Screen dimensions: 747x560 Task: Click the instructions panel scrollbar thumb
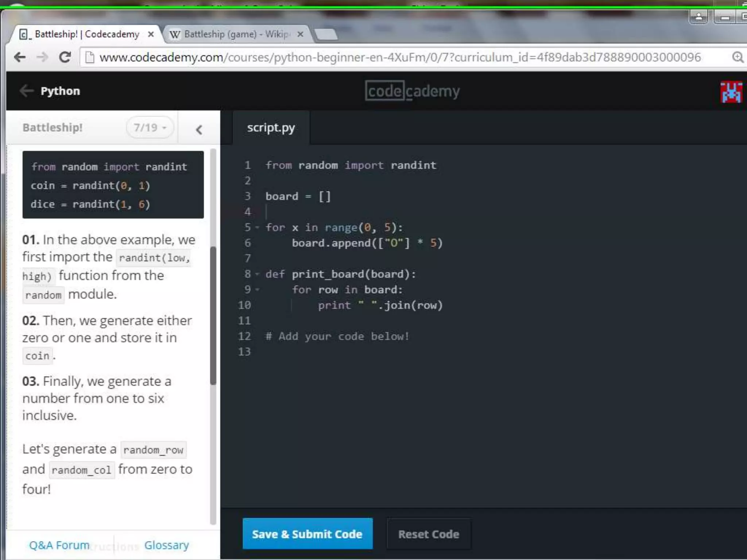[x=213, y=315]
